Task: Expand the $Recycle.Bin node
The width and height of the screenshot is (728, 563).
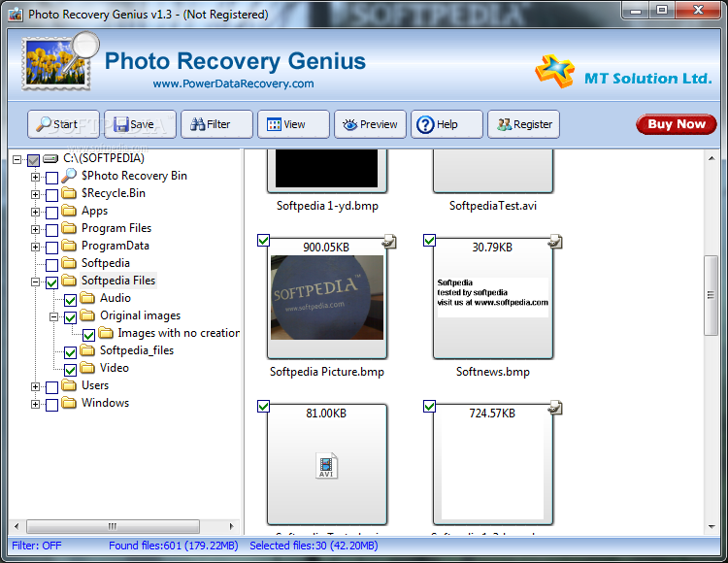Action: click(x=35, y=194)
